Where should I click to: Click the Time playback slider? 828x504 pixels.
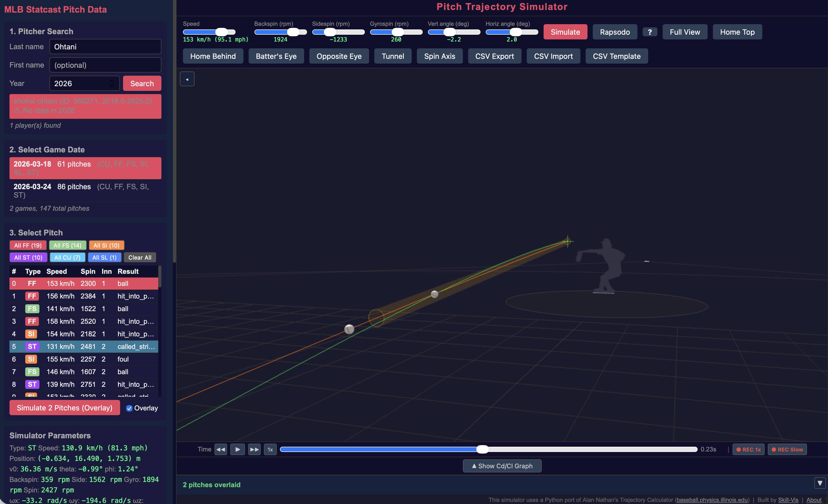489,449
